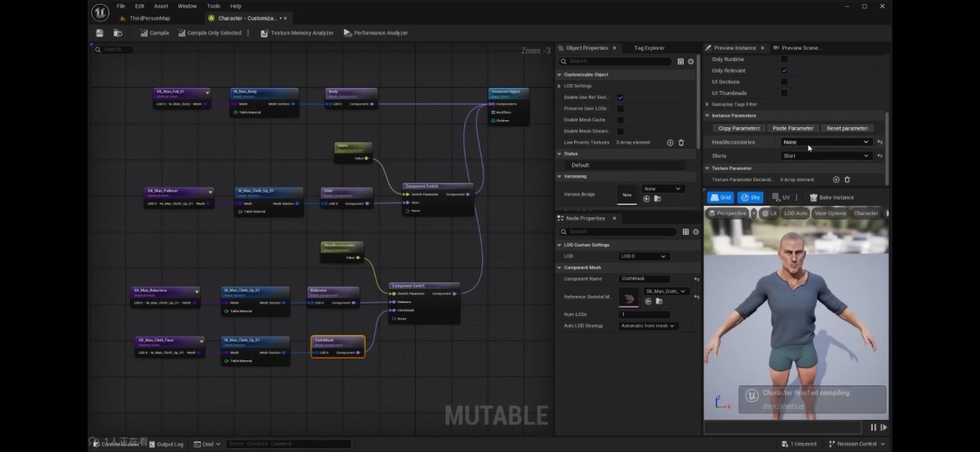Pause the preview viewport playback
The height and width of the screenshot is (452, 980).
point(873,428)
